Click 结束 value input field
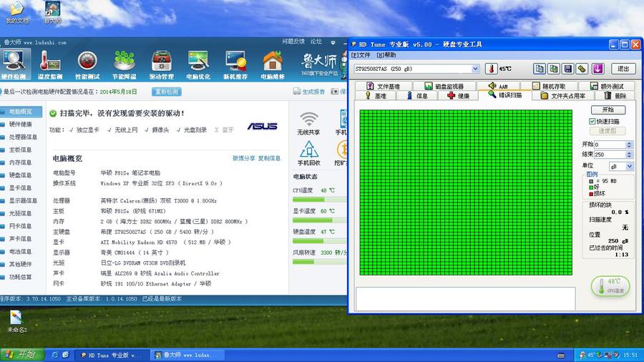 click(610, 155)
